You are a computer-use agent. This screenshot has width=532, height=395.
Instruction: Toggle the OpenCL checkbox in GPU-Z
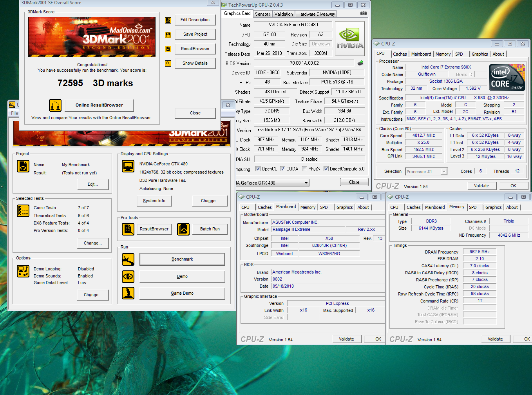pos(258,169)
